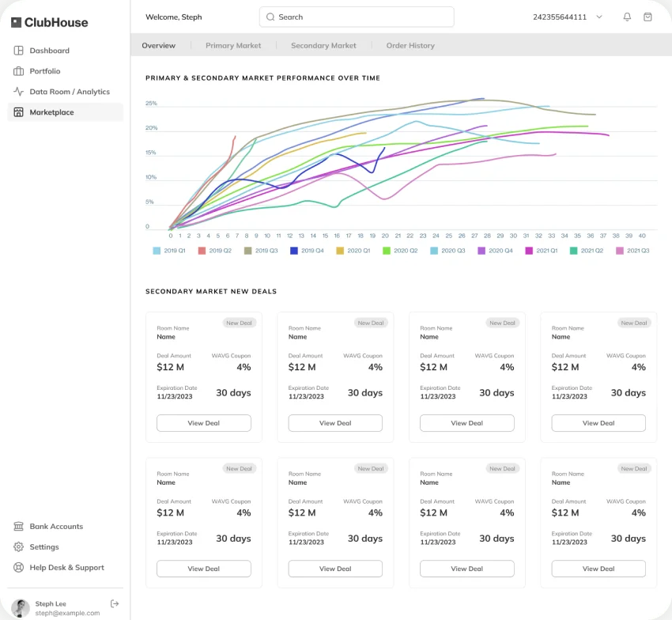The height and width of the screenshot is (620, 672).
Task: Click the Secondary Market New Deals heading
Action: click(211, 292)
